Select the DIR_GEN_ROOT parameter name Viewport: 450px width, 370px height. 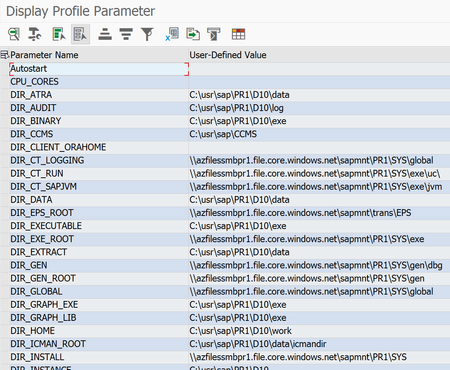coord(43,279)
